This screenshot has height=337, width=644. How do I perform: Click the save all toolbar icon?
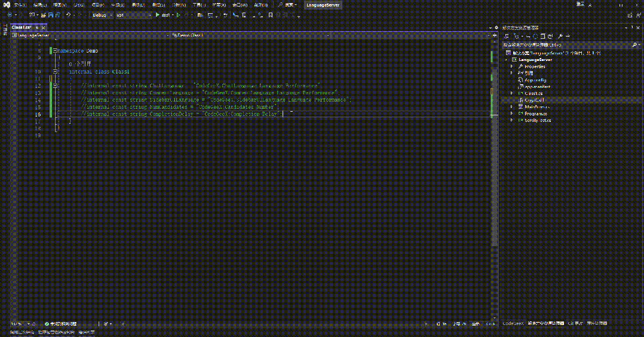[57, 15]
